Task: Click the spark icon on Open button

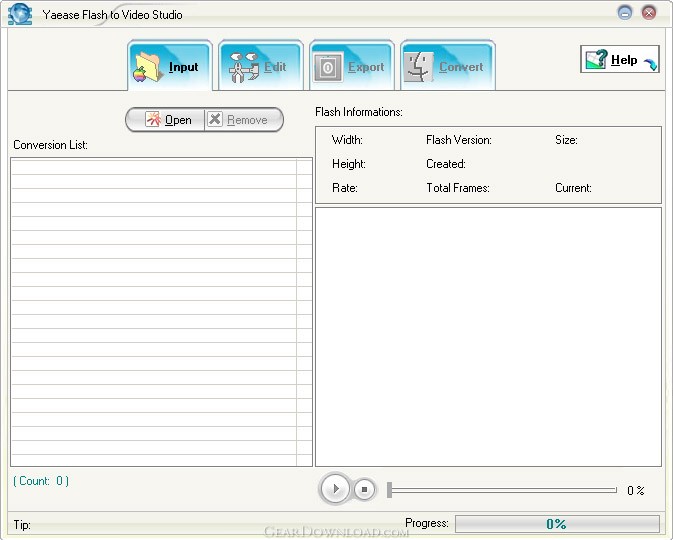Action: pyautogui.click(x=153, y=119)
